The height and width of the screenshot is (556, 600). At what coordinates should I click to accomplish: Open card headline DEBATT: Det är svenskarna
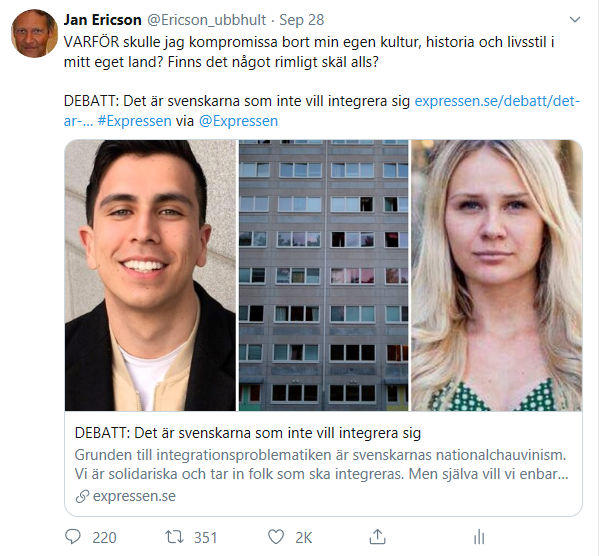tap(248, 433)
